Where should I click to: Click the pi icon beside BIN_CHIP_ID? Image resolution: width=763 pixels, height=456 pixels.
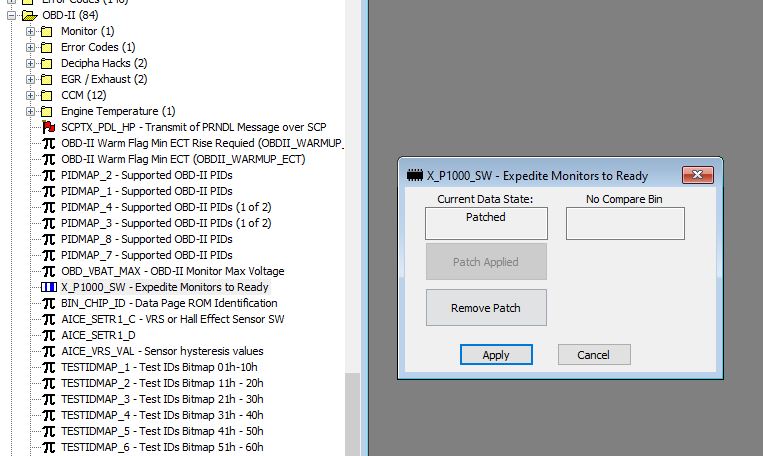coord(48,303)
